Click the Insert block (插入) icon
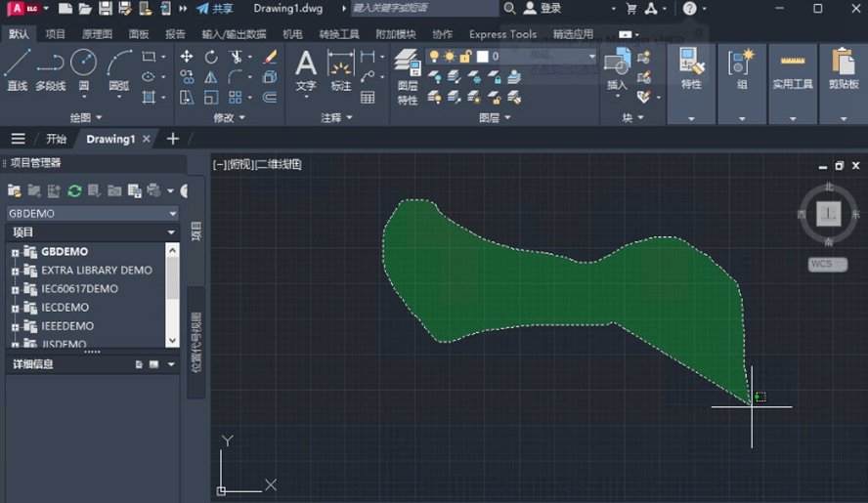The height and width of the screenshot is (503, 868). click(x=617, y=69)
